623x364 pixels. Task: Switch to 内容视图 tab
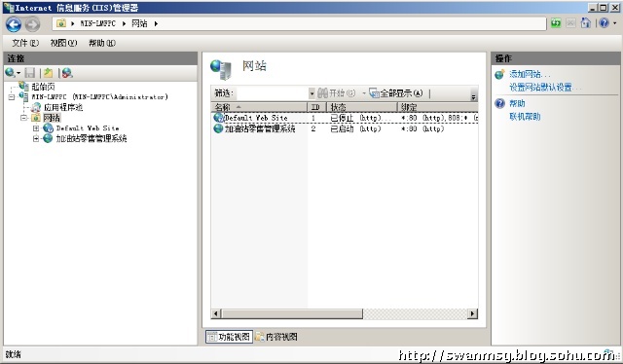[x=276, y=337]
